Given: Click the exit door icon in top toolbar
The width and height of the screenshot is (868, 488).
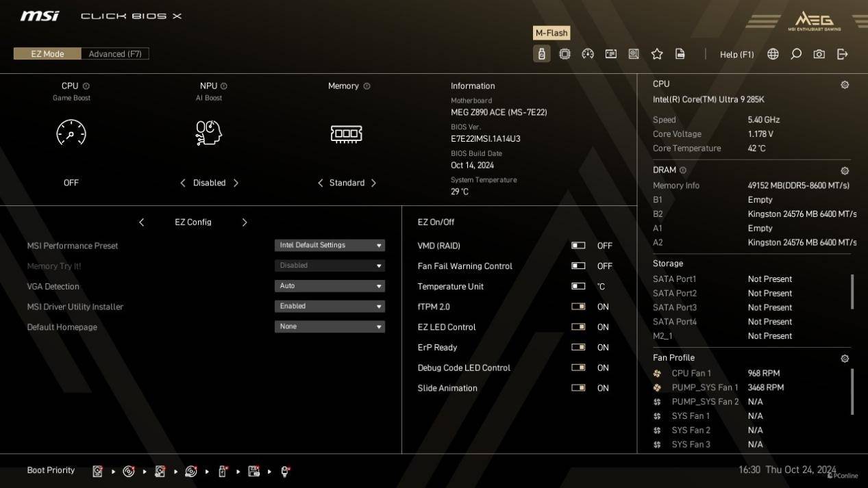Looking at the screenshot, I should point(843,54).
